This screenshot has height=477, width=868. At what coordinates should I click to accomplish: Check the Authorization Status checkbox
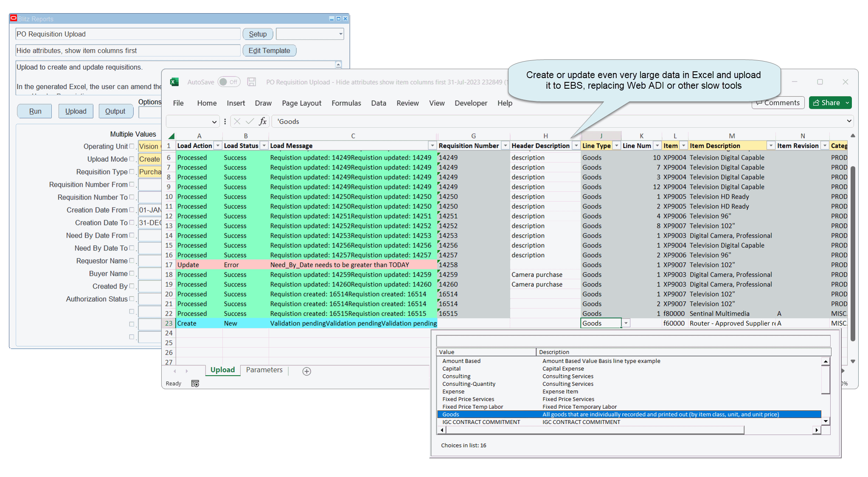132,299
